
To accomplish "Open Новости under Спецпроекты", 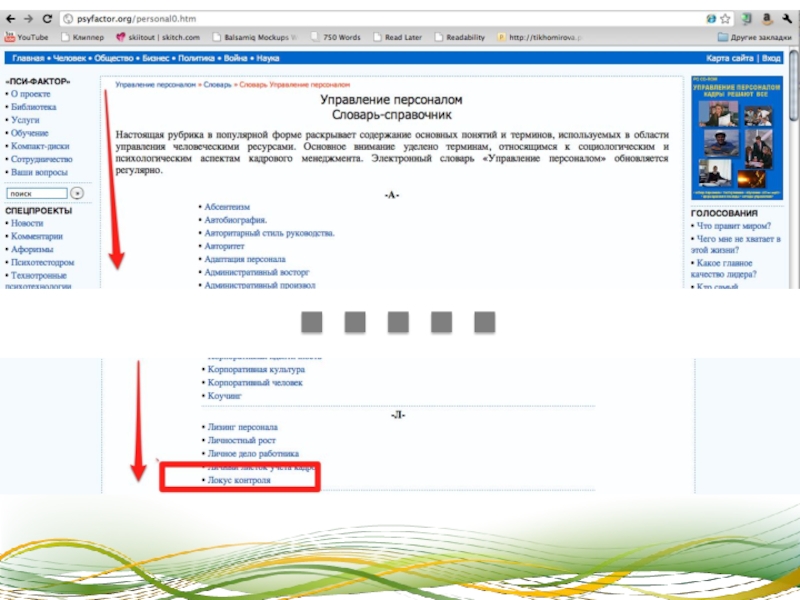I will pos(27,223).
